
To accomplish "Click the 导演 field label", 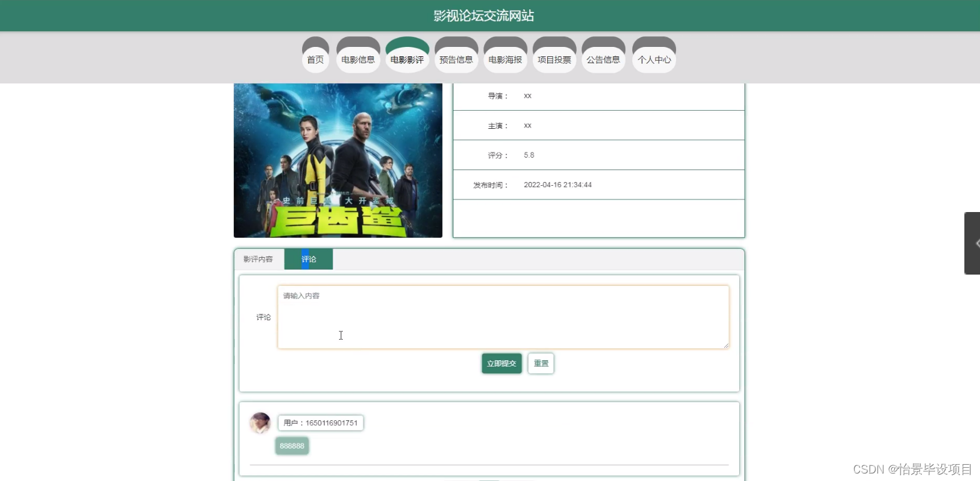I will pos(498,96).
